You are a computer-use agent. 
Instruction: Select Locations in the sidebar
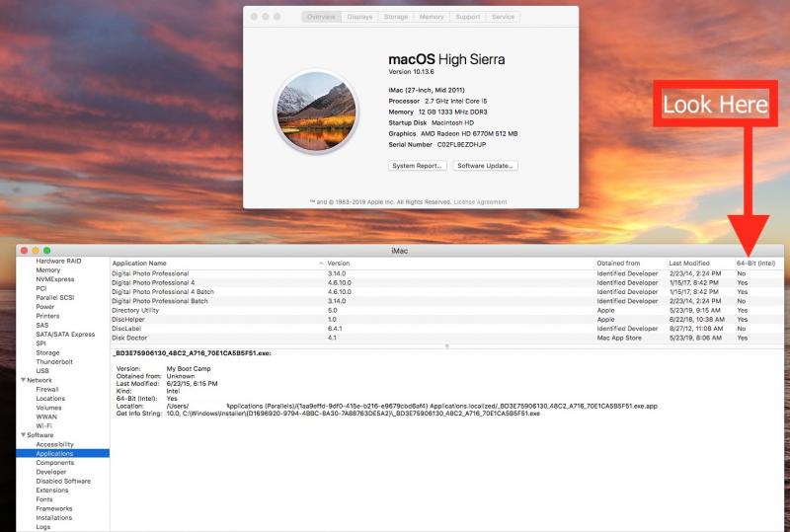tap(50, 398)
